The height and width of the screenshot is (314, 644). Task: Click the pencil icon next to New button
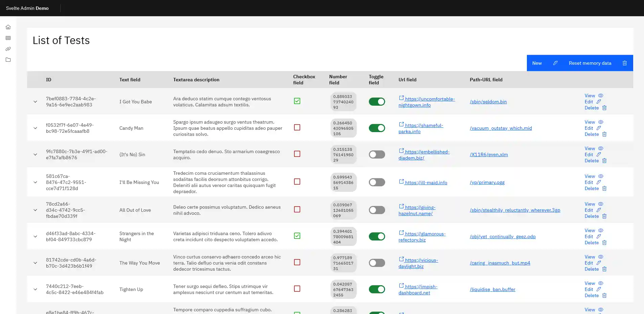pyautogui.click(x=555, y=63)
